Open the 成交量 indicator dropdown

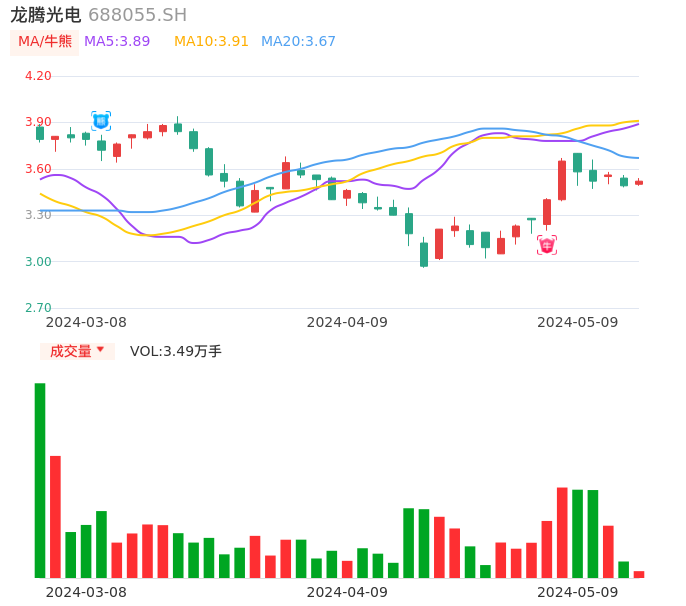(77, 351)
